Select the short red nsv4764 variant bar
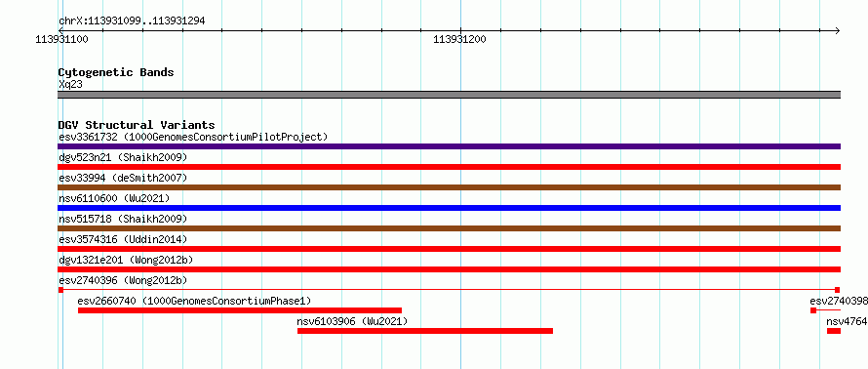868x369 pixels. point(834,331)
